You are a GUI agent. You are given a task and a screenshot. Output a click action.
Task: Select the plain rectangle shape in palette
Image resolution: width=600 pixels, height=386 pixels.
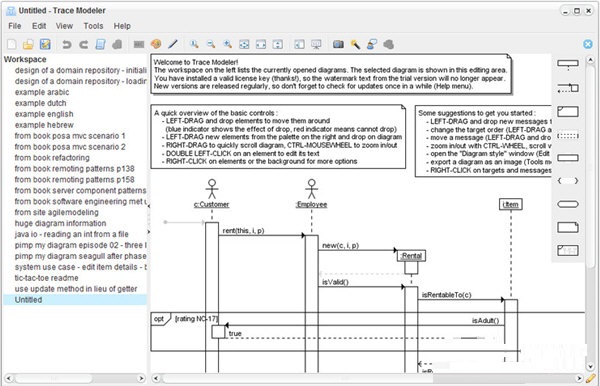pos(568,158)
